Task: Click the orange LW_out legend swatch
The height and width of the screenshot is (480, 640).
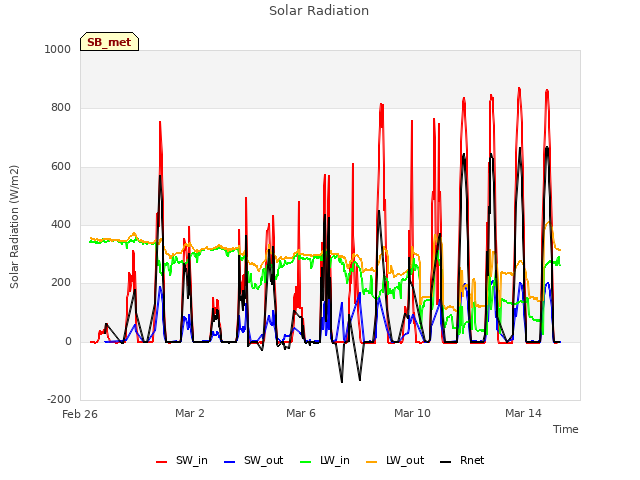Action: coord(372,462)
